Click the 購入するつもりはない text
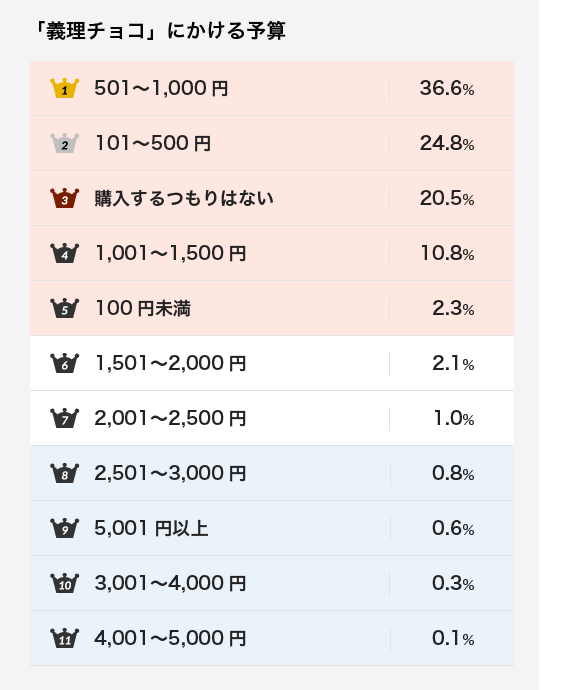 click(x=184, y=198)
